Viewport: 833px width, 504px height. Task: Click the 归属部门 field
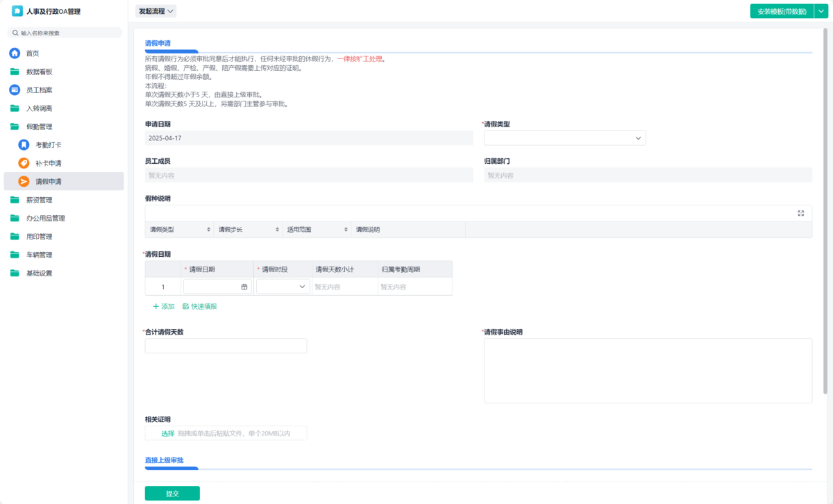click(648, 175)
